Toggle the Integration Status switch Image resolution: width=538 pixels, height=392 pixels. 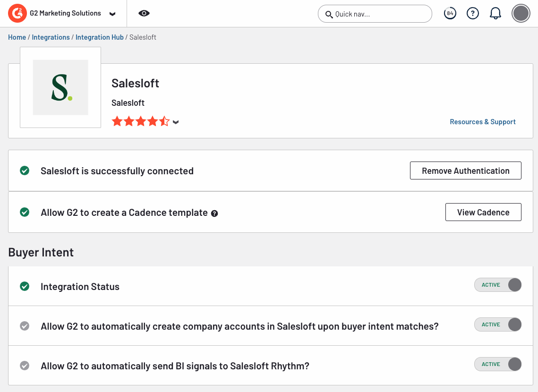coord(497,285)
